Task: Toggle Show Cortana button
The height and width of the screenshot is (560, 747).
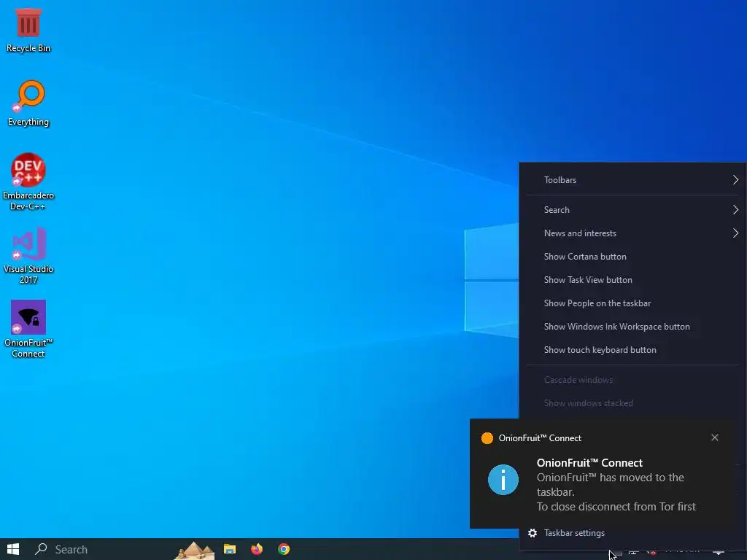Action: (632, 257)
